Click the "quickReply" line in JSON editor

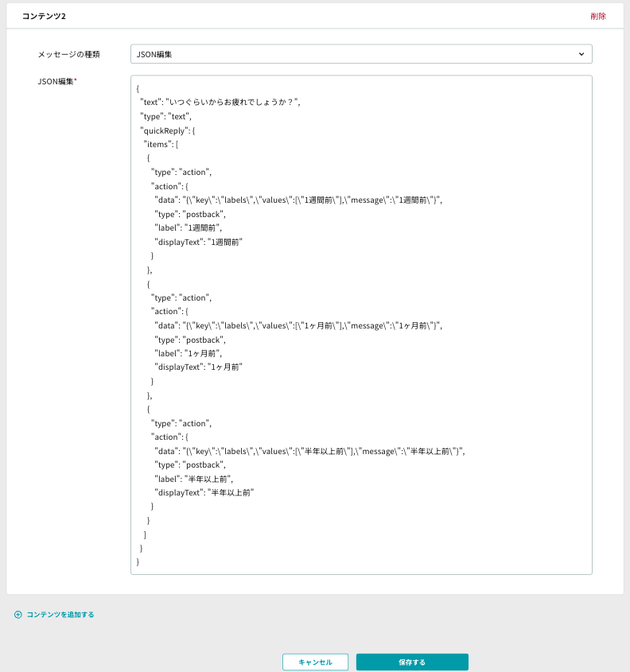[168, 130]
